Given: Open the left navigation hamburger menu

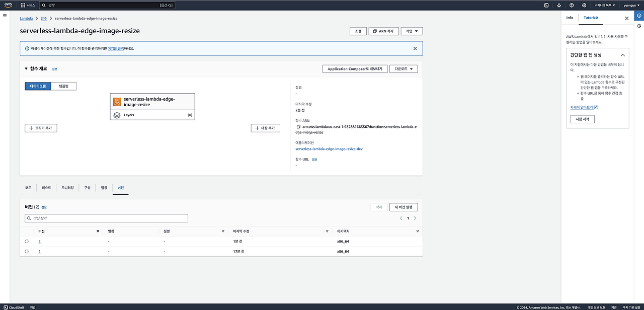Looking at the screenshot, I should [5, 16].
